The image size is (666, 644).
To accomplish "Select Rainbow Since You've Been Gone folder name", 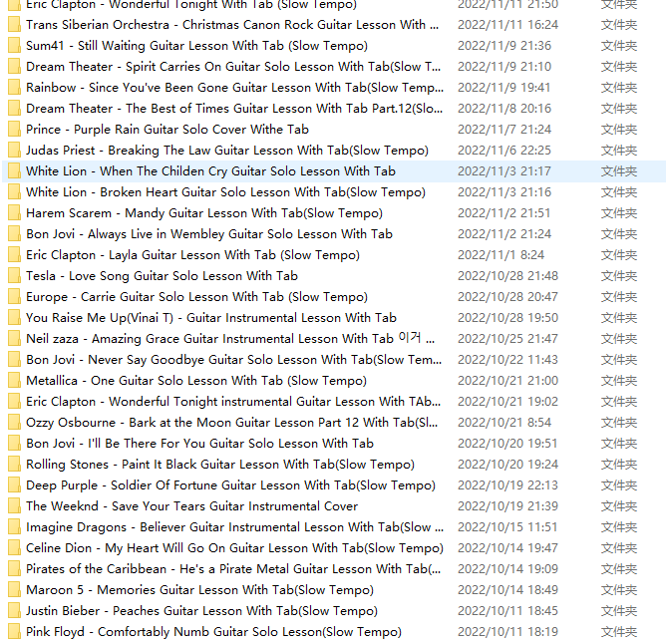I will tap(234, 88).
